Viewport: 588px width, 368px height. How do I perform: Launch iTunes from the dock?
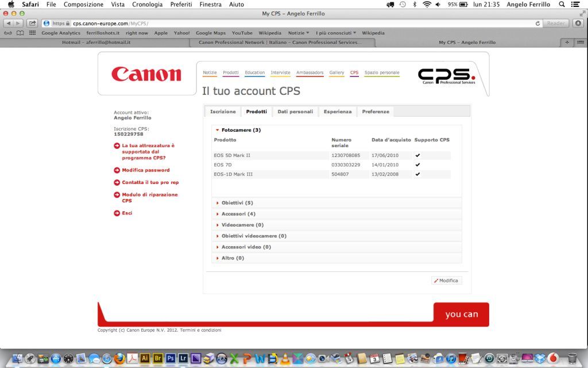451,359
